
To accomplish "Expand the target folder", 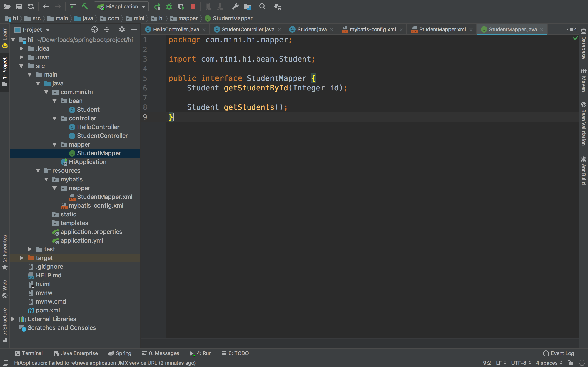I will point(21,258).
